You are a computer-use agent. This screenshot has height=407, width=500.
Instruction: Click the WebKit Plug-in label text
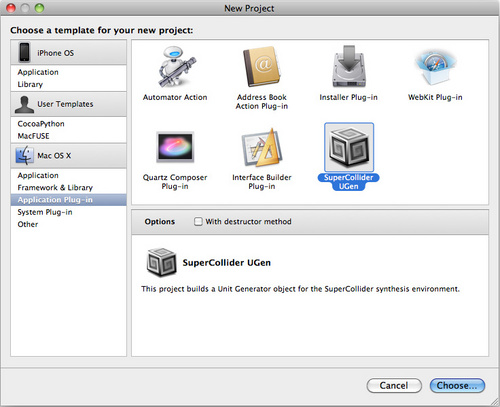[435, 97]
